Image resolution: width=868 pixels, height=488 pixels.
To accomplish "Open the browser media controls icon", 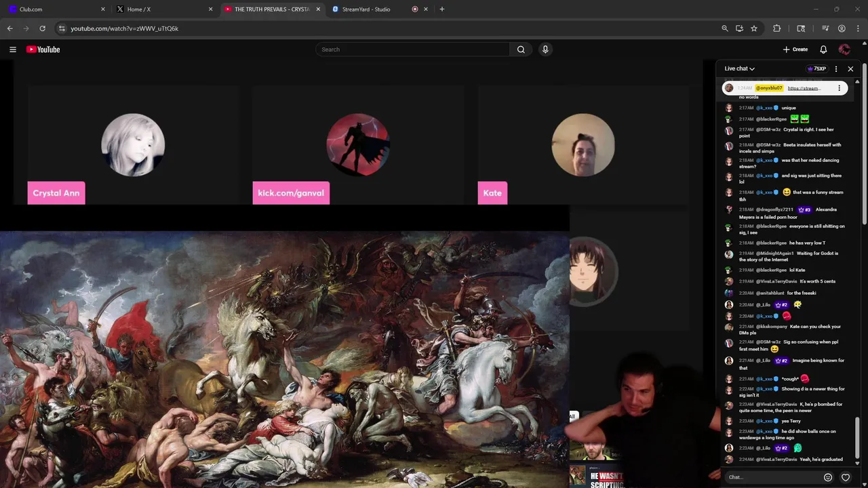I will coord(825,28).
